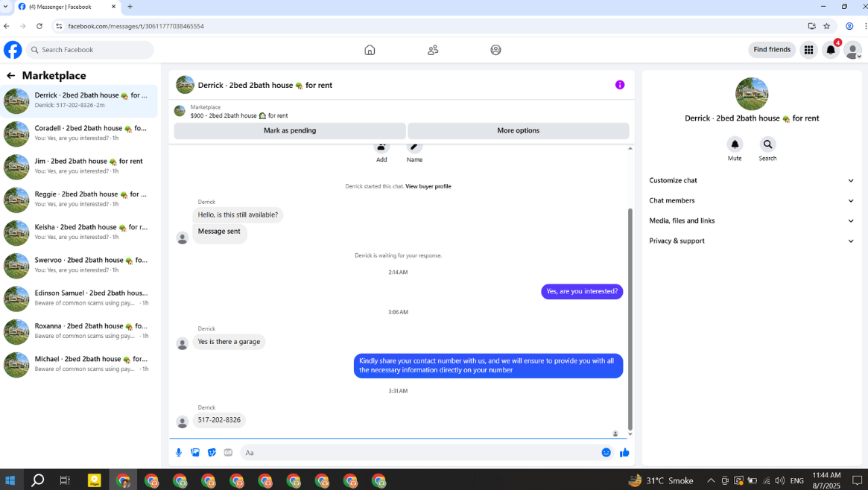The image size is (868, 490).
Task: Select the Messenger | Facebook browser tab
Action: [66, 7]
